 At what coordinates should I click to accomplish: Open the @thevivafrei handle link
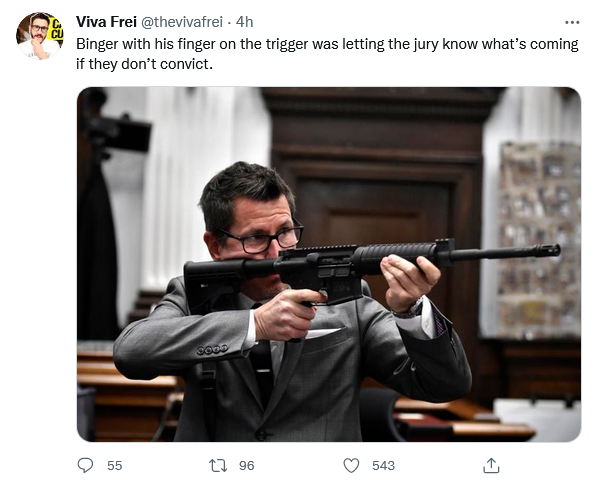tap(182, 22)
